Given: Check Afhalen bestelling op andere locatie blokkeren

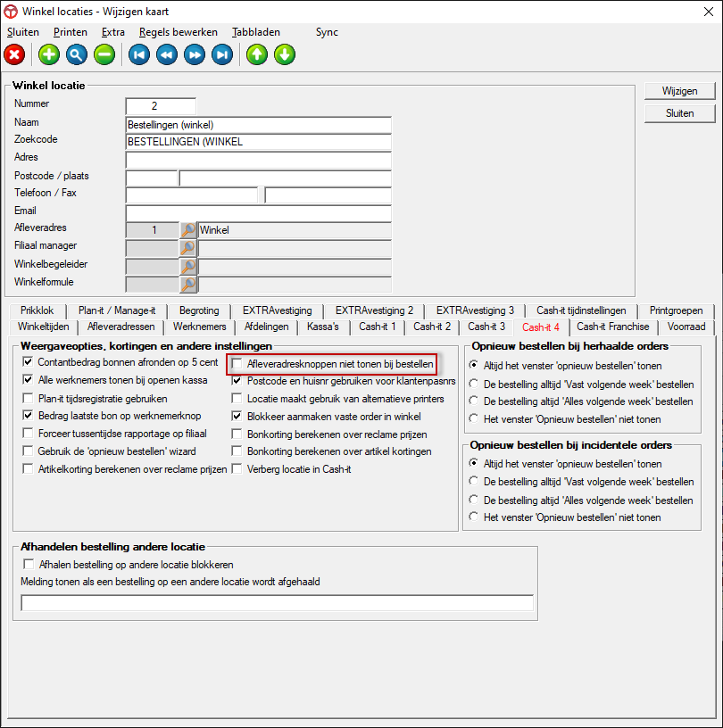Looking at the screenshot, I should (x=29, y=564).
